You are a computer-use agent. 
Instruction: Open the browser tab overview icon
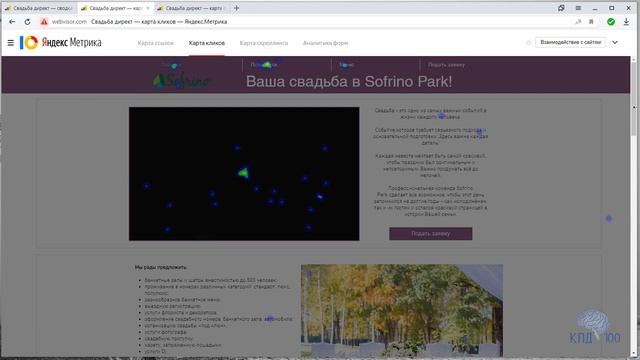coord(561,8)
